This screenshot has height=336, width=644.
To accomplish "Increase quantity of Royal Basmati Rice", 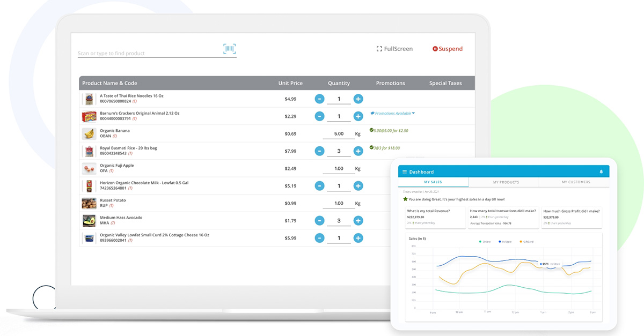I will tap(358, 151).
